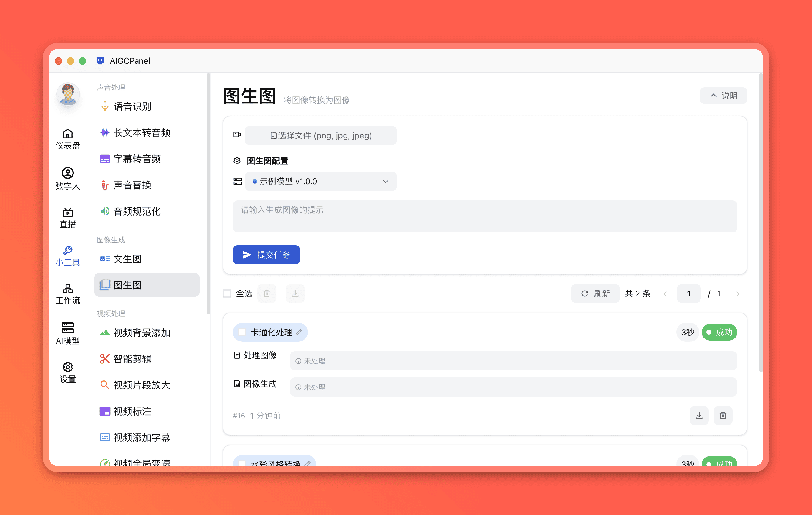Tick the 全选 select-all checkbox
The height and width of the screenshot is (515, 812).
pos(227,293)
